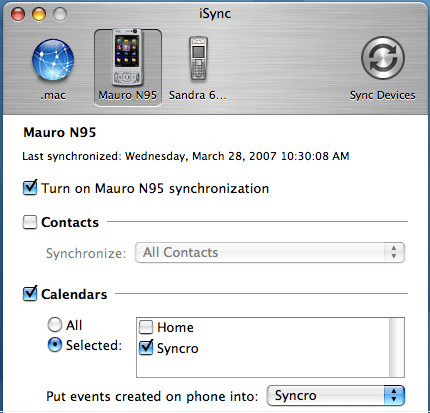Uncheck the Syncro calendar checkbox

(146, 347)
